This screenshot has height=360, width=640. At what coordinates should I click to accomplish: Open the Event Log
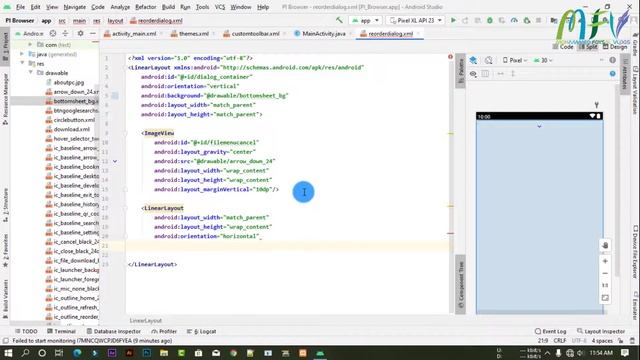tap(551, 331)
